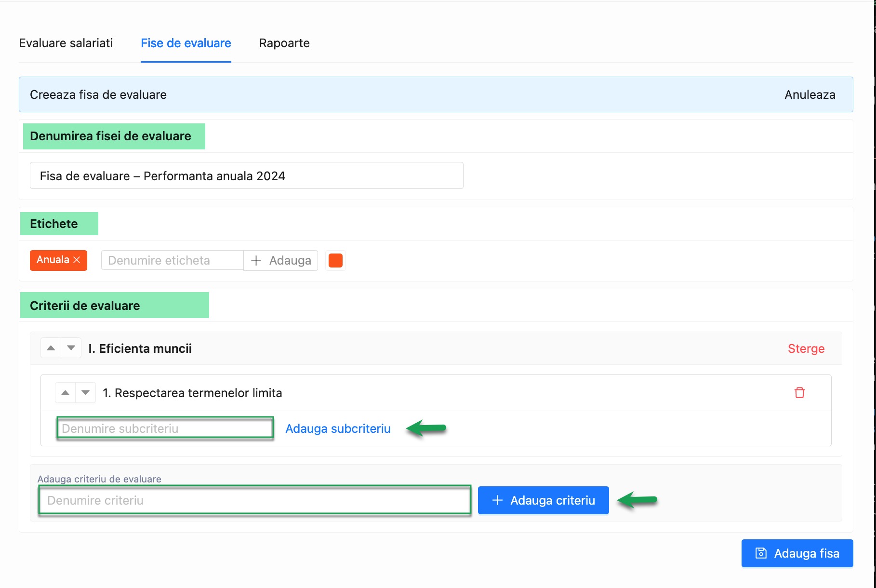The height and width of the screenshot is (588, 876).
Task: Focus the Denumire criteriu input
Action: point(254,500)
